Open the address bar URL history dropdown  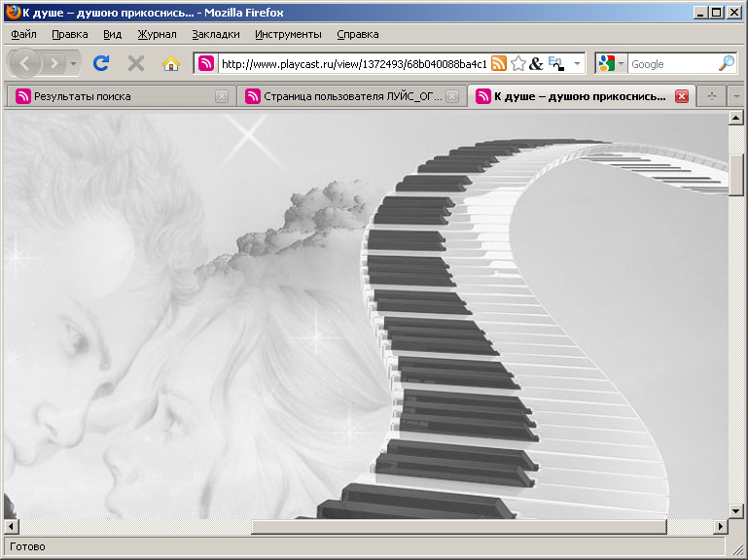577,63
